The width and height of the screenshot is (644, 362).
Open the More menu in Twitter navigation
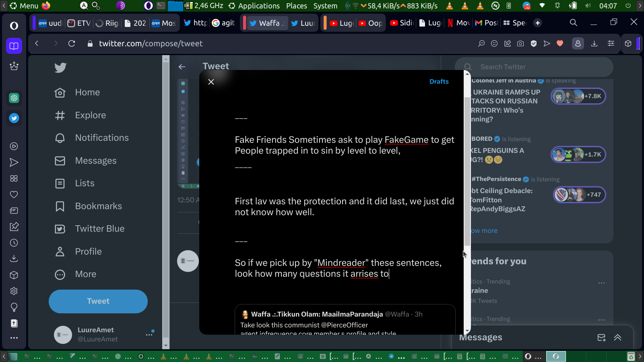pos(76,274)
